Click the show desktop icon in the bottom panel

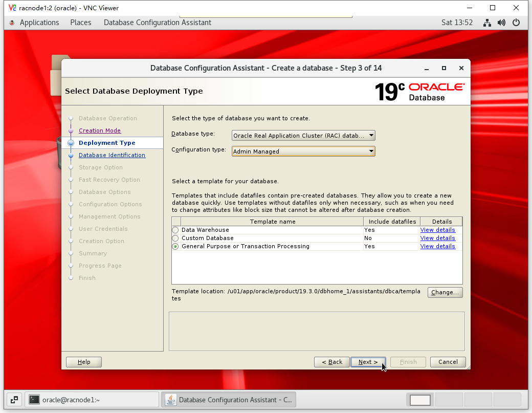14,400
